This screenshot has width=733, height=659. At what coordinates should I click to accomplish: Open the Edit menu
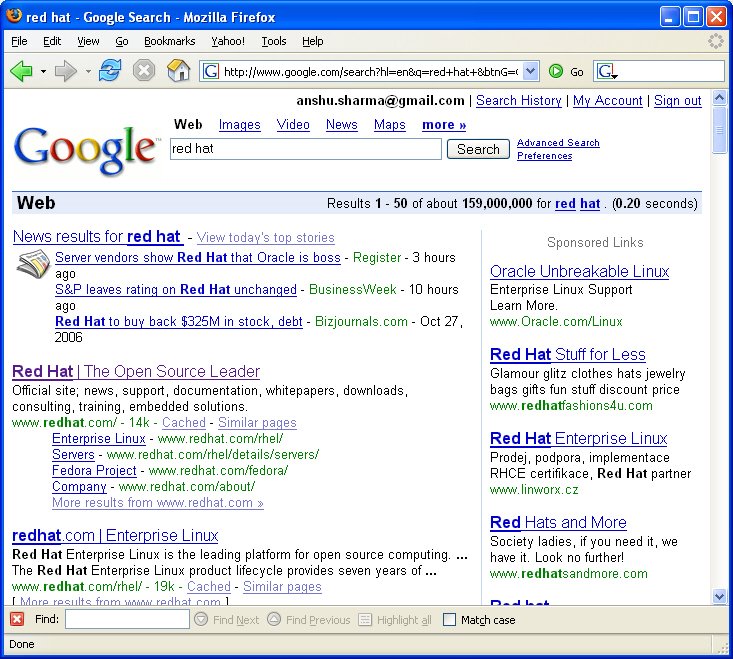[52, 41]
